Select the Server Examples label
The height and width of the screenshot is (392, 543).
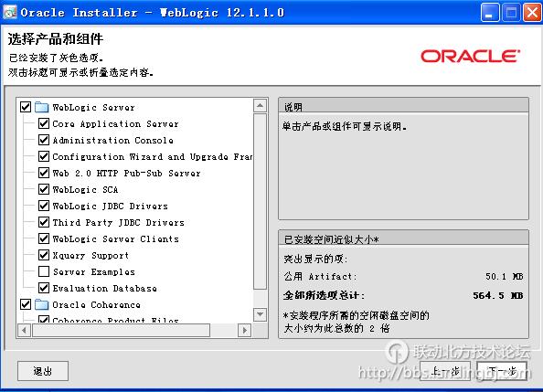93,271
